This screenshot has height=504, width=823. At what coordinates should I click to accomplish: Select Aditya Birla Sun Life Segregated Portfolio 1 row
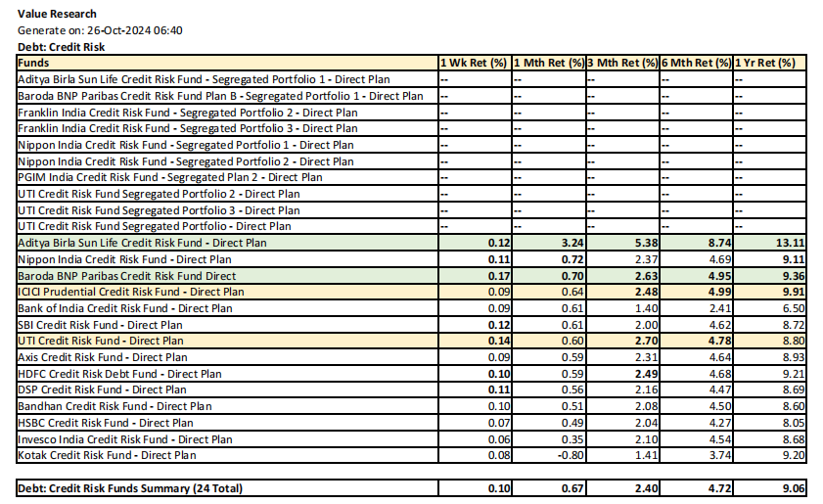[x=411, y=79]
